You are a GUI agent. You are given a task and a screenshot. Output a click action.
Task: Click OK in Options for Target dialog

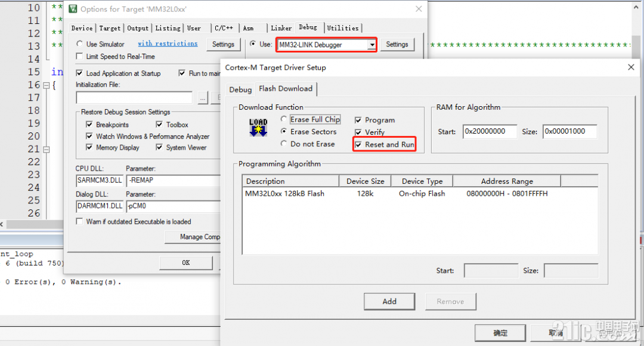(x=186, y=262)
